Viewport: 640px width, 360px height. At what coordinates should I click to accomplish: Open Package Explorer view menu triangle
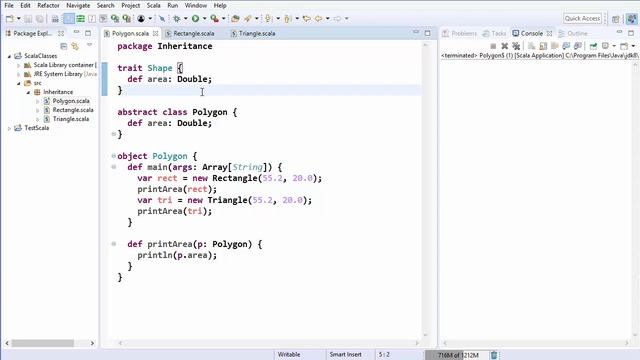click(x=89, y=45)
